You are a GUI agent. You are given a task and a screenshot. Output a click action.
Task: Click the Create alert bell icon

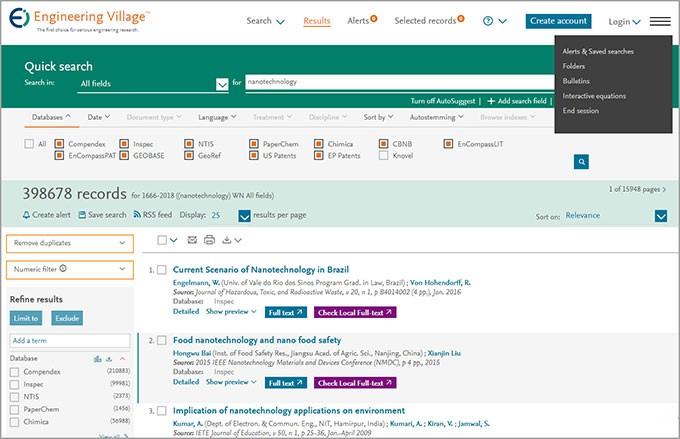click(x=26, y=215)
